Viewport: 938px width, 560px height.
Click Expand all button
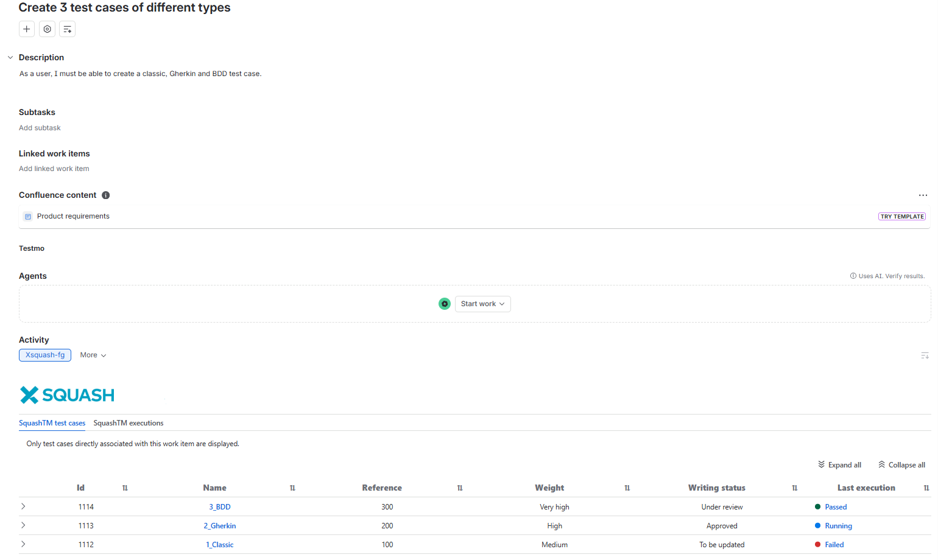coord(839,465)
